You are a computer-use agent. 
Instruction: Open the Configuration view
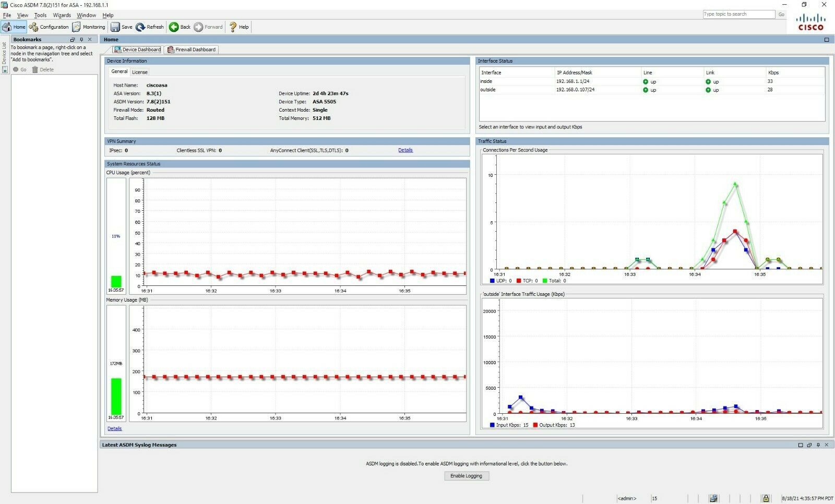coord(49,27)
